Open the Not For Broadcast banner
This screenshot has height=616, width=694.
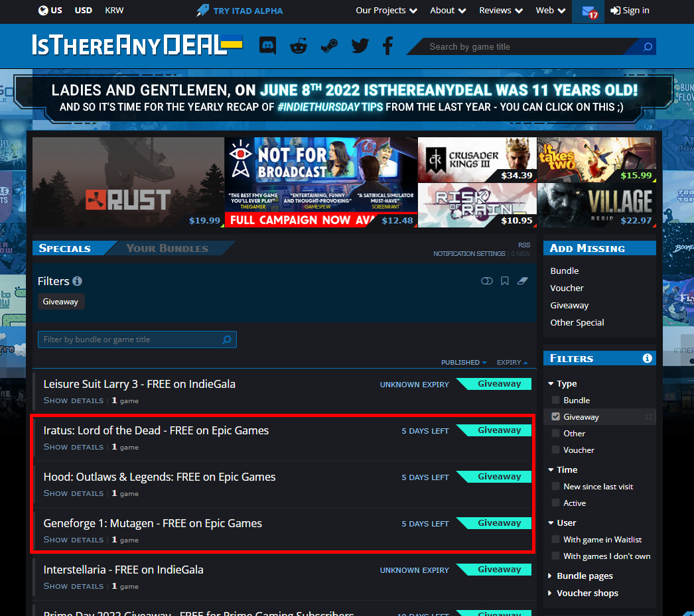tap(321, 182)
